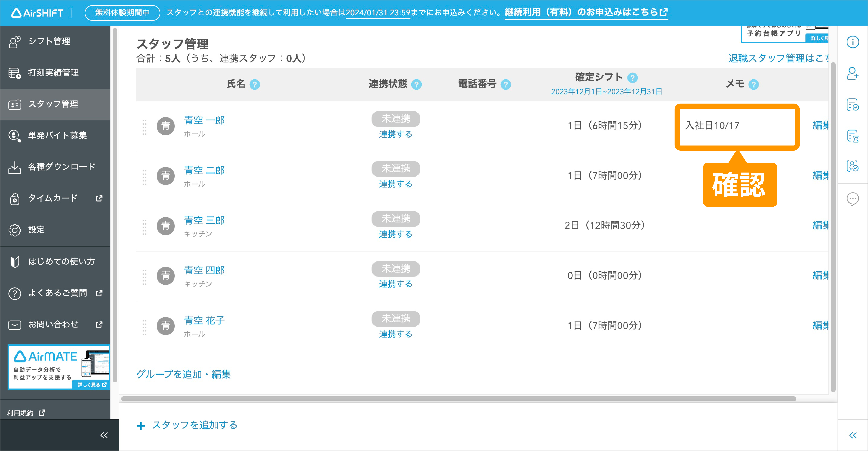Click the avatar icon of 青空 二郎
The height and width of the screenshot is (451, 868).
click(165, 176)
